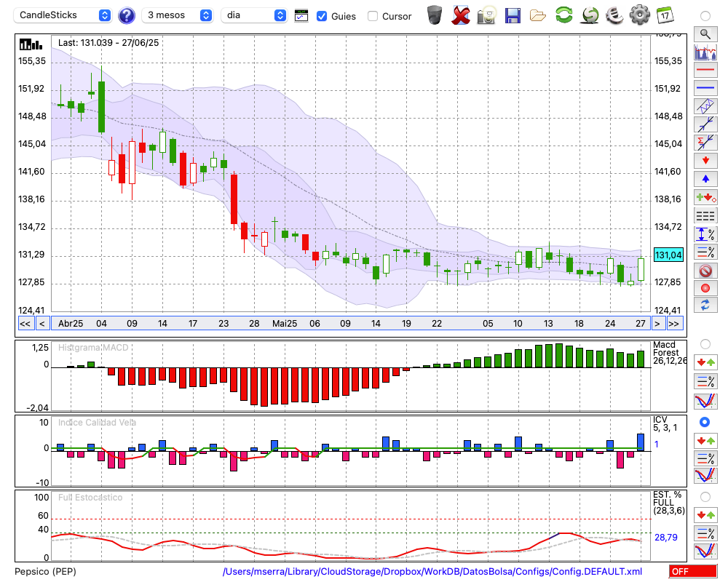Click the Abr25 date on time axis
The width and height of the screenshot is (728, 582).
(x=71, y=324)
